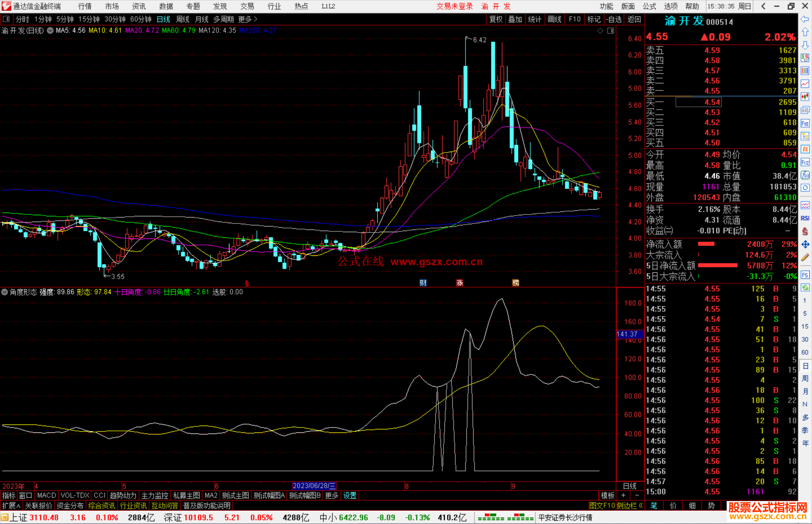
Task: Open the 公式 menu
Action: pos(649,6)
